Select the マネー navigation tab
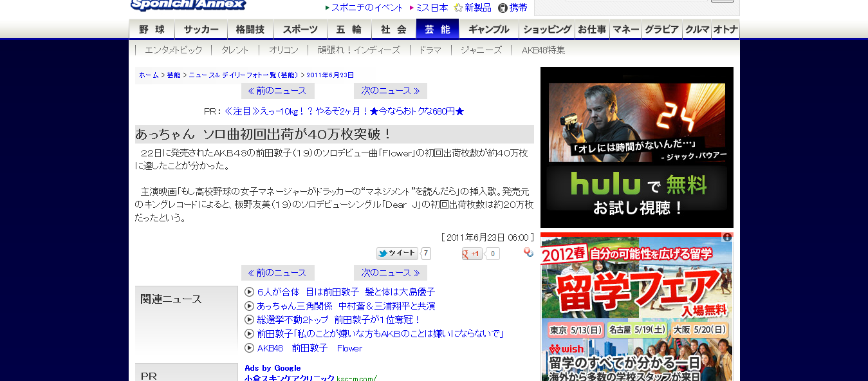 click(x=625, y=30)
